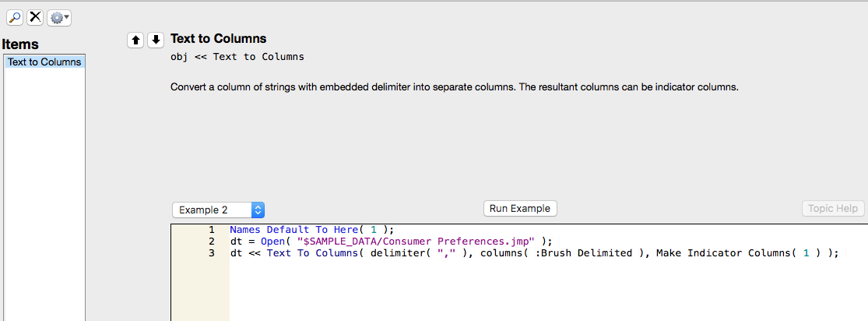Click line number 2 in script gutter
868x321 pixels.
click(212, 242)
